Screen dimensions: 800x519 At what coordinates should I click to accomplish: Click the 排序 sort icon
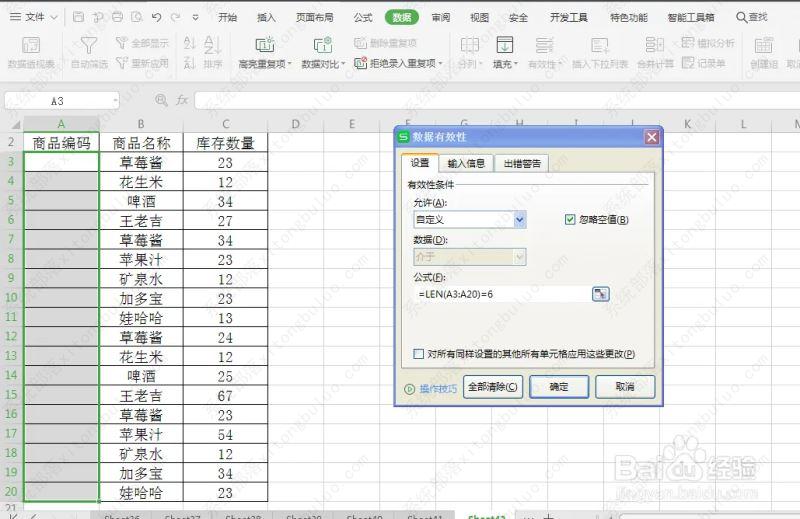[x=213, y=45]
